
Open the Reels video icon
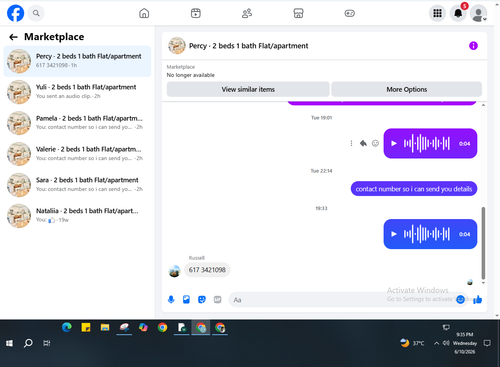(x=196, y=13)
